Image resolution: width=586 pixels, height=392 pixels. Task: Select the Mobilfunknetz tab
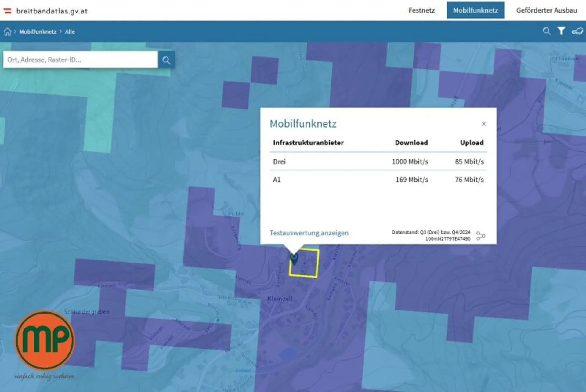point(475,10)
